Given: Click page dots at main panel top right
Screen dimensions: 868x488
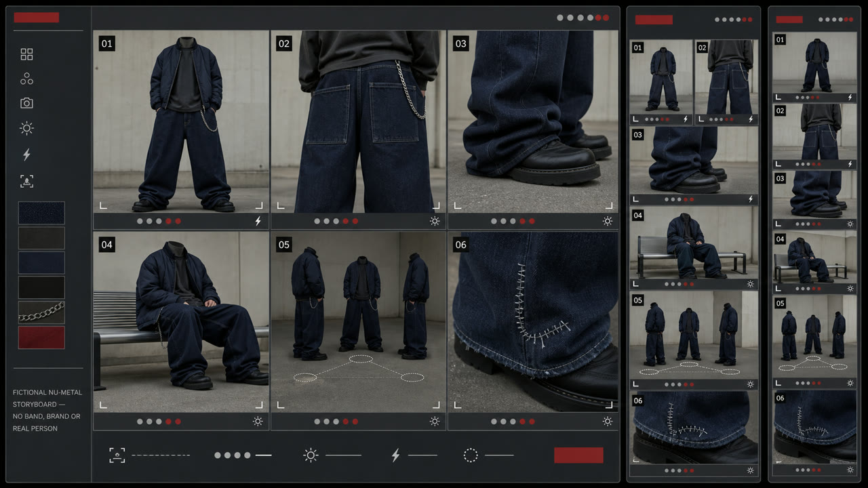Looking at the screenshot, I should [583, 18].
